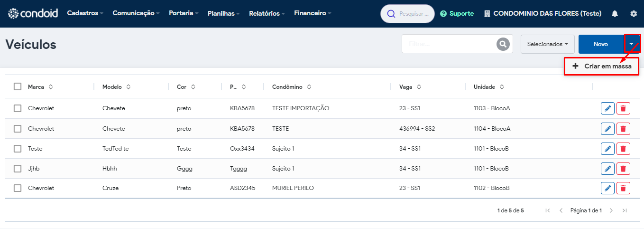Screen dimensions: 644x229
Task: Go to previous page arrow
Action: (x=561, y=210)
